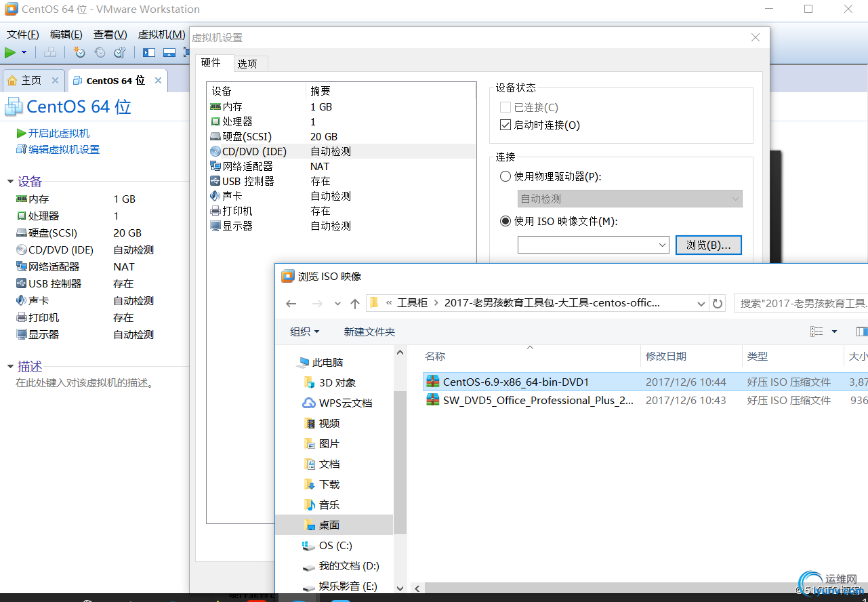This screenshot has width=868, height=602.
Task: Click 工具柜 in the address breadcrumb
Action: (x=412, y=303)
